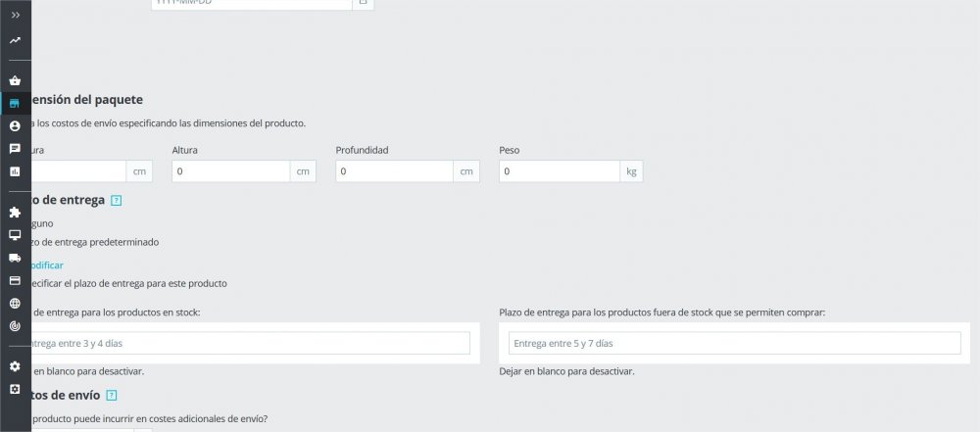The width and height of the screenshot is (980, 432).
Task: Click the Altura height input field
Action: pyautogui.click(x=231, y=171)
